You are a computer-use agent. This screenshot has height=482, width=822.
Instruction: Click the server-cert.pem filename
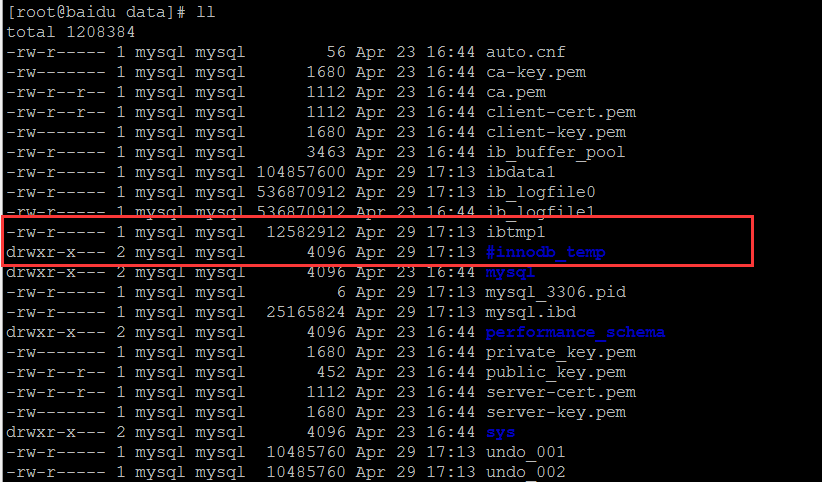[x=561, y=392]
